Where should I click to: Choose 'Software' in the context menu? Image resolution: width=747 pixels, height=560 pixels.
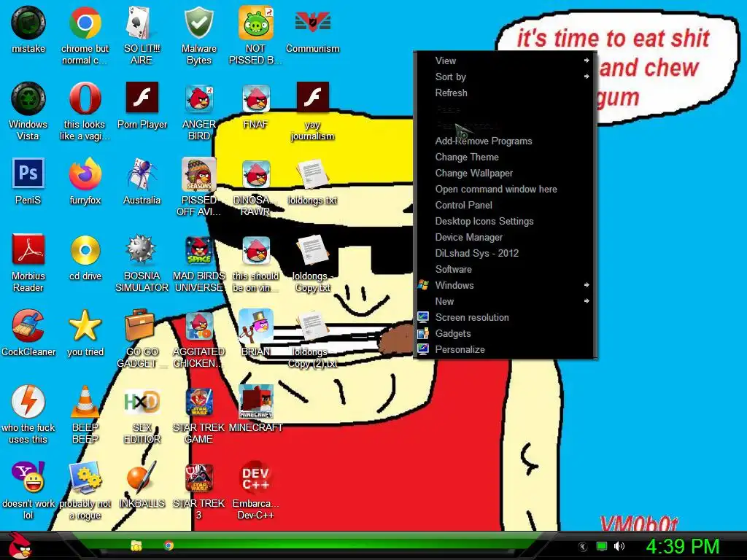pyautogui.click(x=506, y=270)
